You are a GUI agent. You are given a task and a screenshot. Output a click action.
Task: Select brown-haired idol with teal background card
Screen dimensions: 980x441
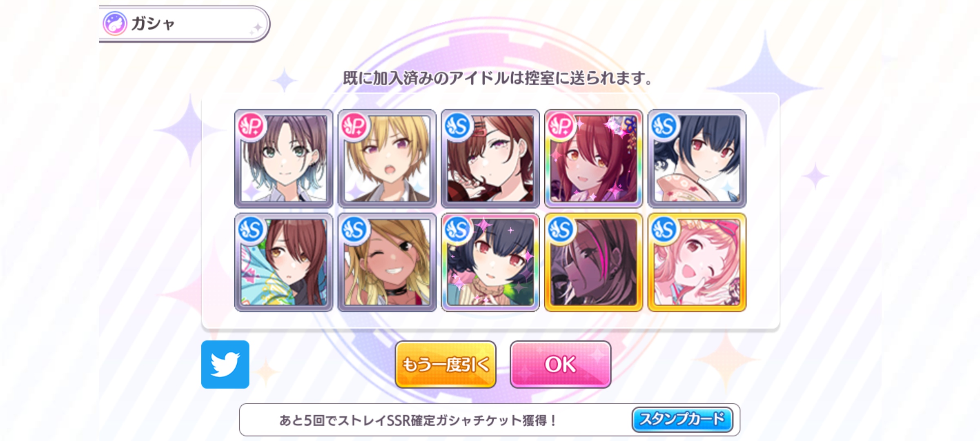(284, 262)
